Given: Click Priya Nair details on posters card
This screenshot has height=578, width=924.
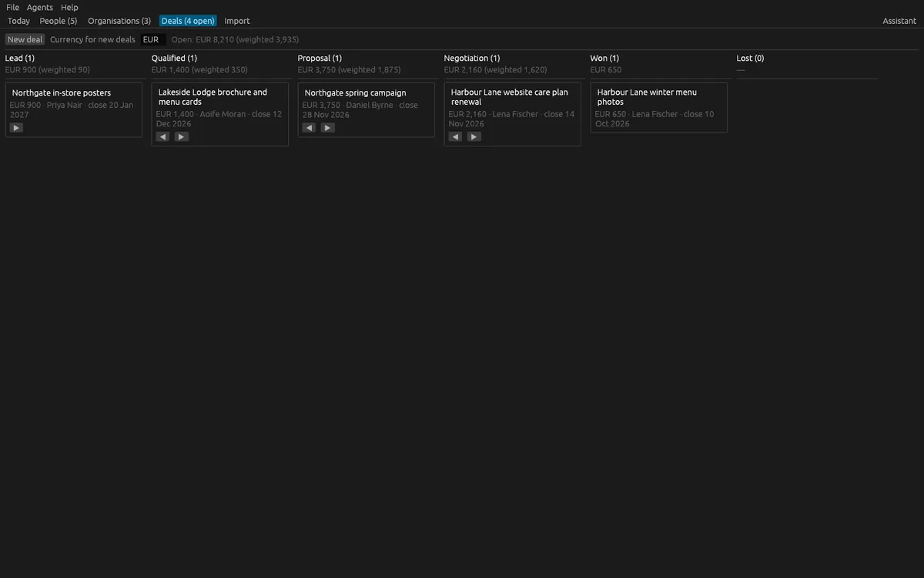Looking at the screenshot, I should [72, 109].
